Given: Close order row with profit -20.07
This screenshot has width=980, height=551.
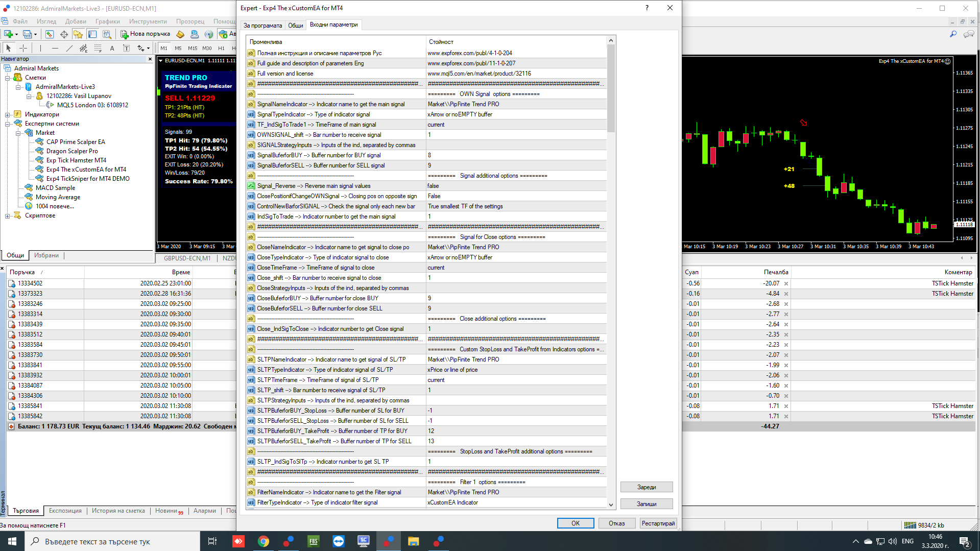Looking at the screenshot, I should pyautogui.click(x=786, y=283).
